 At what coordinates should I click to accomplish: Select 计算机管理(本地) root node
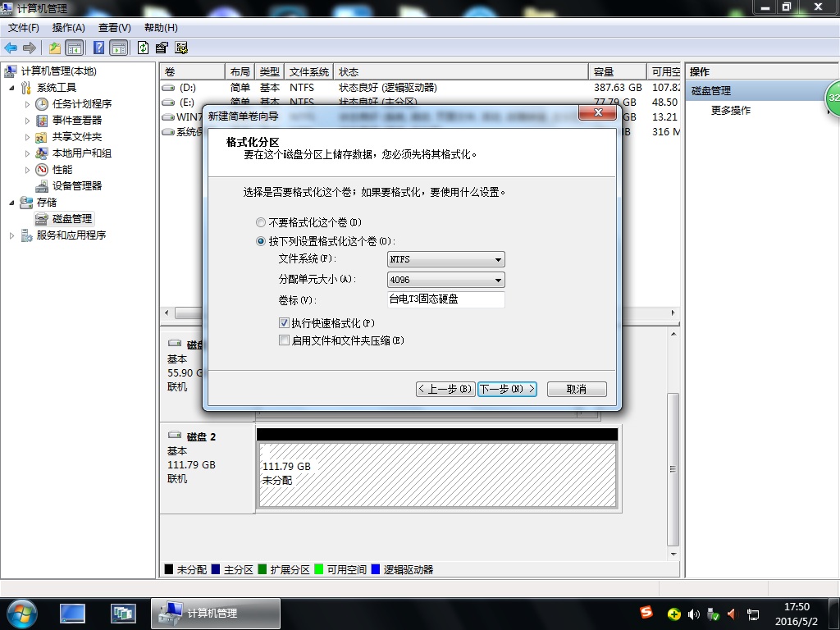tap(59, 71)
